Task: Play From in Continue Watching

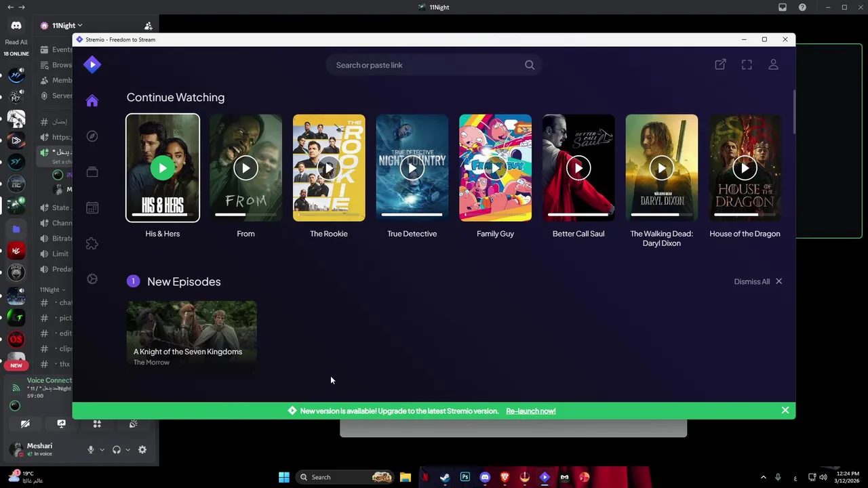Action: (245, 168)
